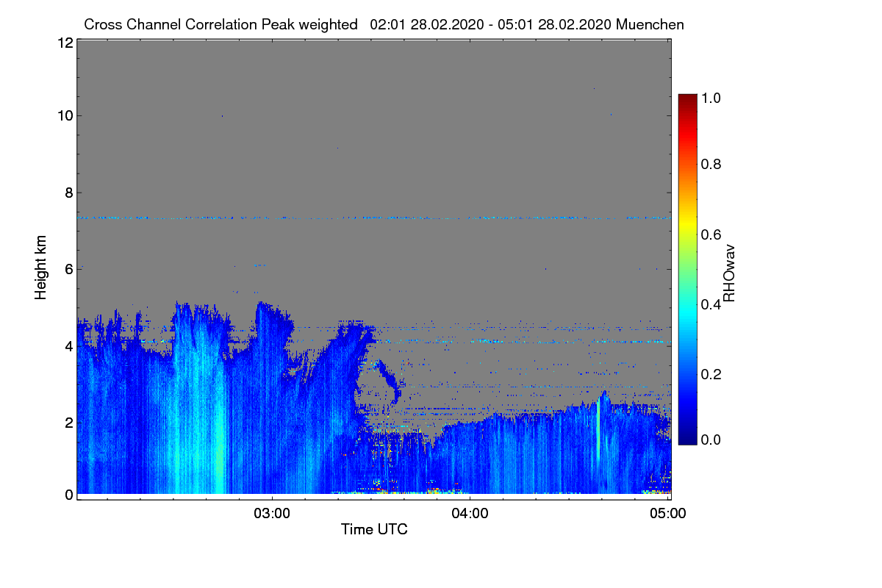Click the '12' height tick label
The image size is (882, 588).
click(x=64, y=43)
